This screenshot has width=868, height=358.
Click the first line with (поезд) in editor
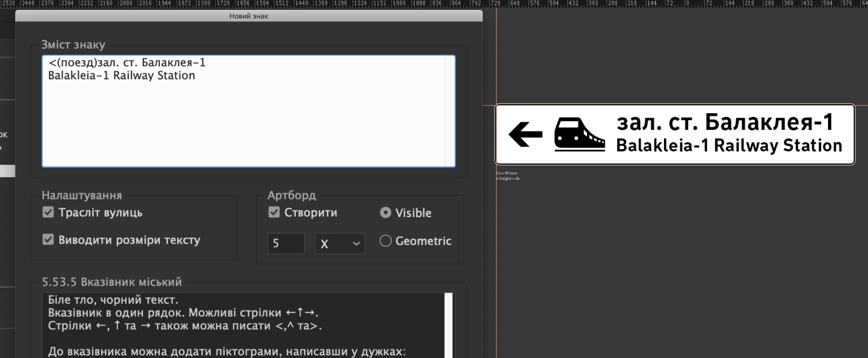coord(127,62)
